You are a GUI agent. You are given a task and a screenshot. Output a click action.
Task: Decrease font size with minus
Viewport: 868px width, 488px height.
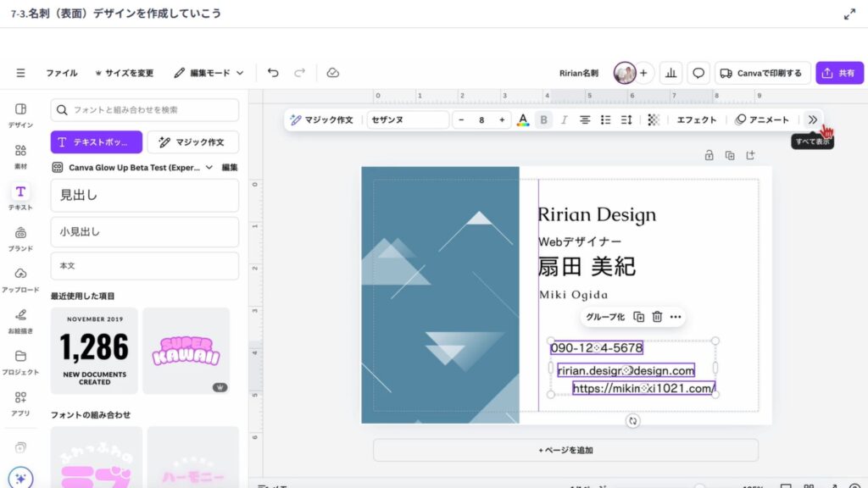point(461,119)
